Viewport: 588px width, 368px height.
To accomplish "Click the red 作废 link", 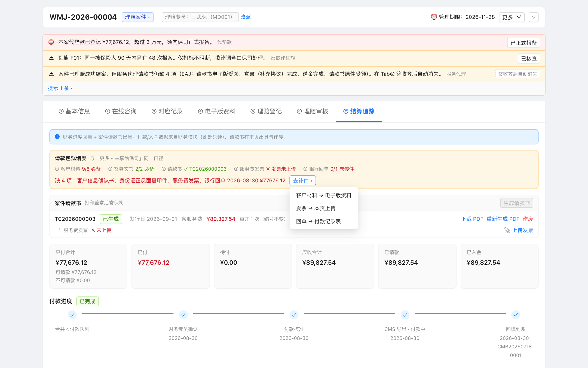I will click(x=528, y=219).
